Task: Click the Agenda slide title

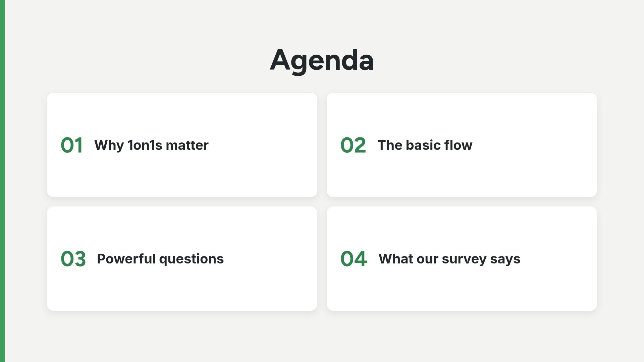Action: click(x=322, y=60)
